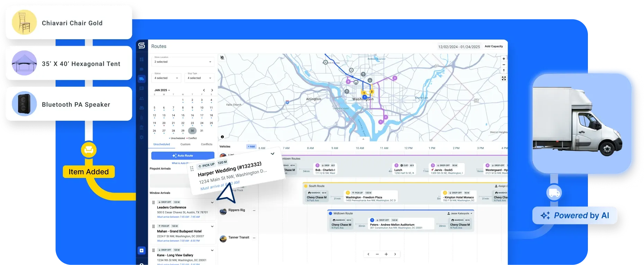This screenshot has height=265, width=644.
Task: Open the Status filter dropdown
Action: 167,78
